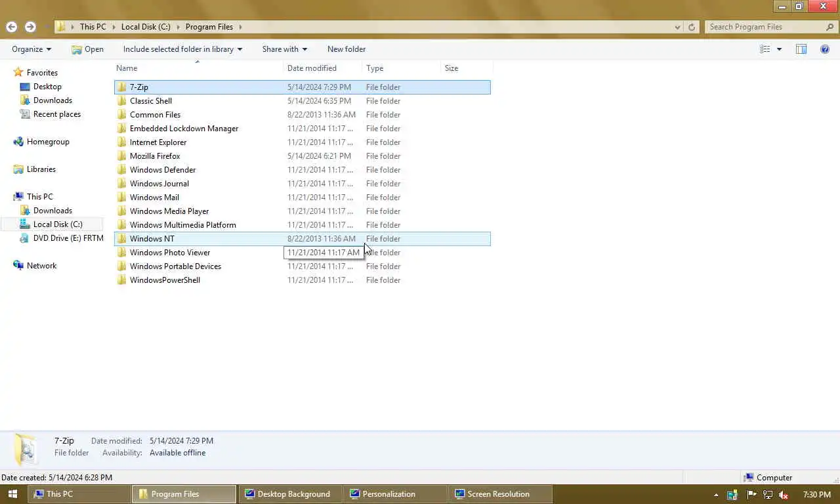Click the network tray icon
The width and height of the screenshot is (840, 504).
pyautogui.click(x=767, y=495)
